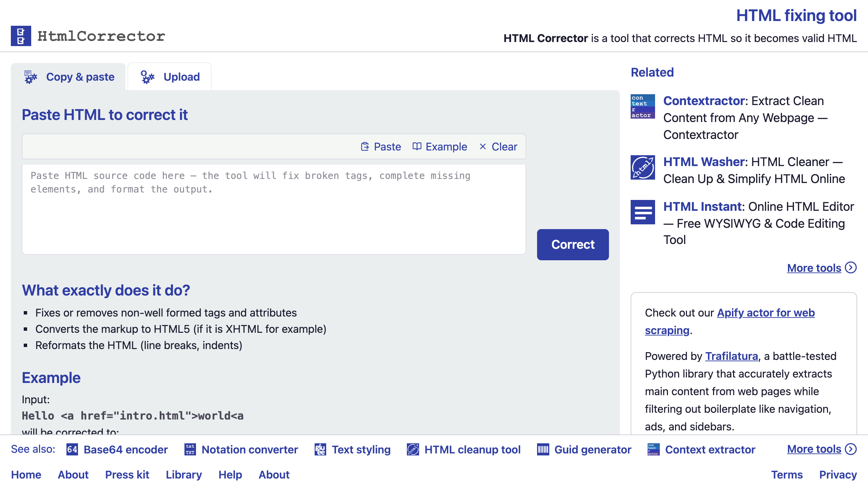Open the Trafilatura link
This screenshot has height=488, width=868.
coord(731,356)
